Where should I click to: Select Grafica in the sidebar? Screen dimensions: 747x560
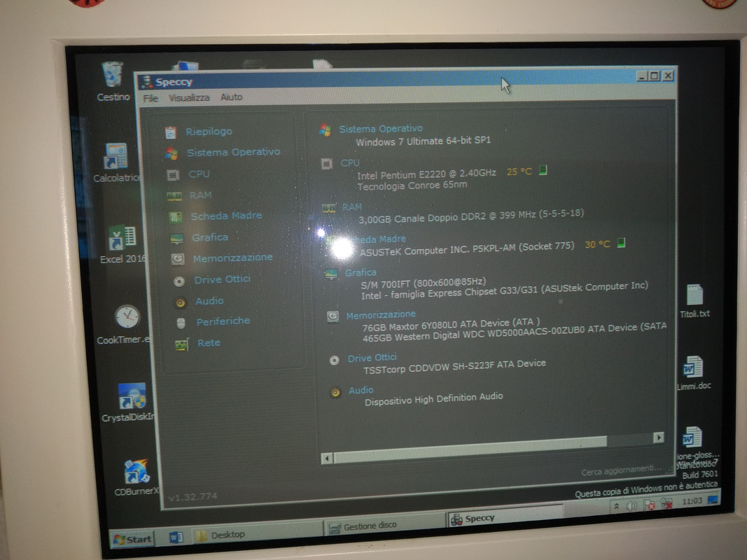[x=209, y=237]
